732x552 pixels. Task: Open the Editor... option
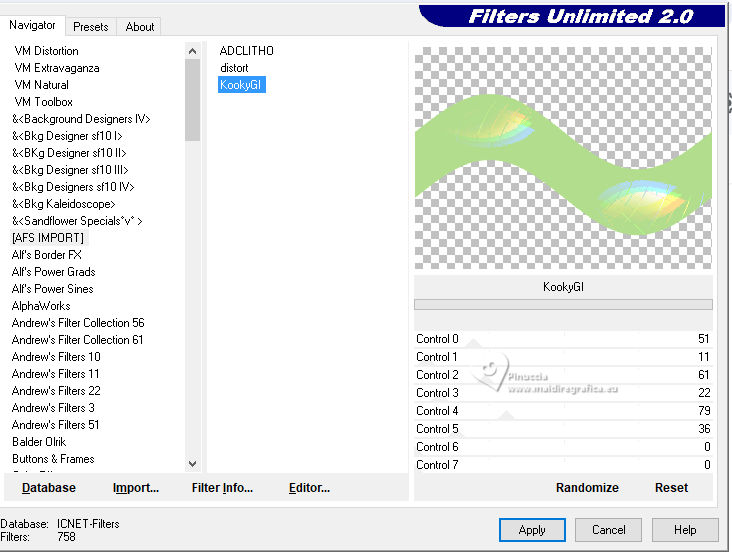point(309,488)
